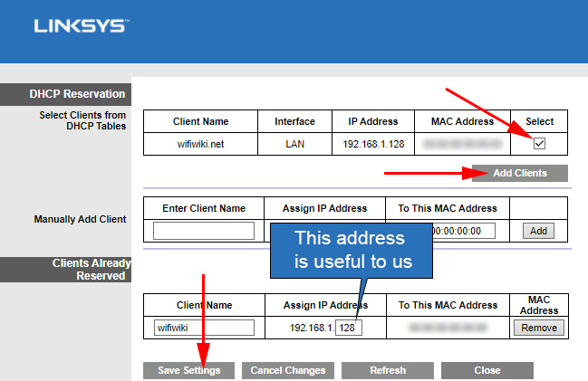Viewport: 588px width, 381px height.
Task: Click the Manually Add Client label
Action: point(80,219)
